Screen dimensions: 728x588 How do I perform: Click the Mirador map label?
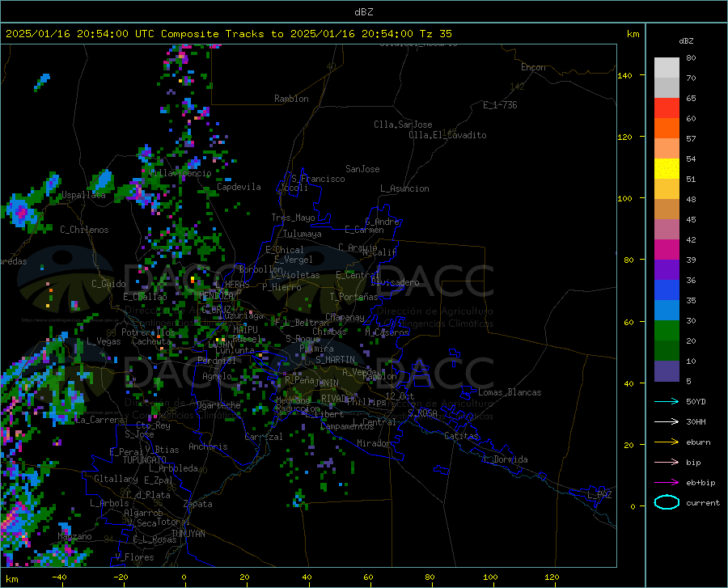[374, 444]
